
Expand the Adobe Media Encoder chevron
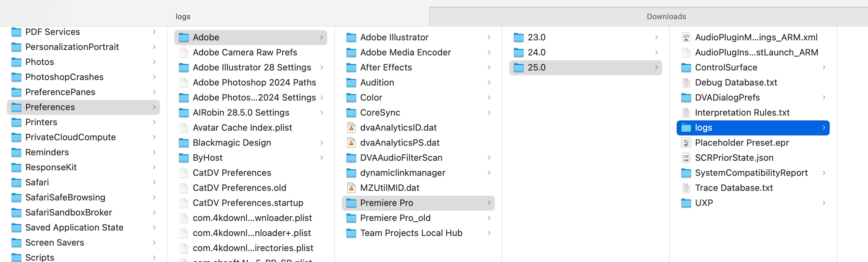[x=489, y=52]
